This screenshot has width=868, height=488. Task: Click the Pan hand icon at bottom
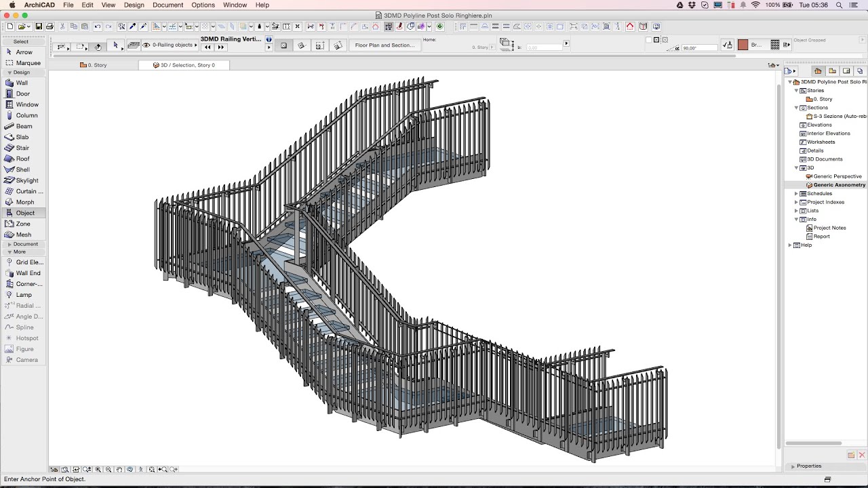pos(119,469)
